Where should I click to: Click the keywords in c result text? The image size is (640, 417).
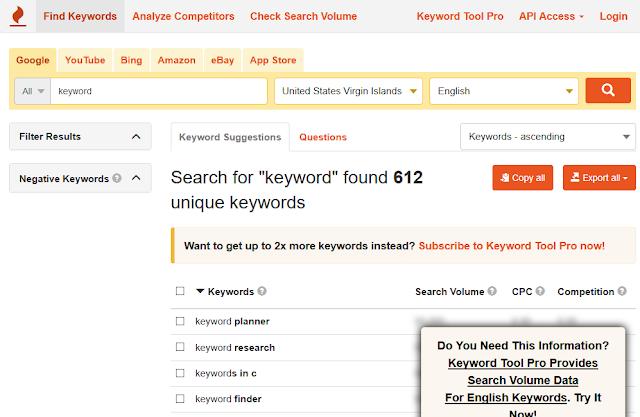click(x=226, y=373)
